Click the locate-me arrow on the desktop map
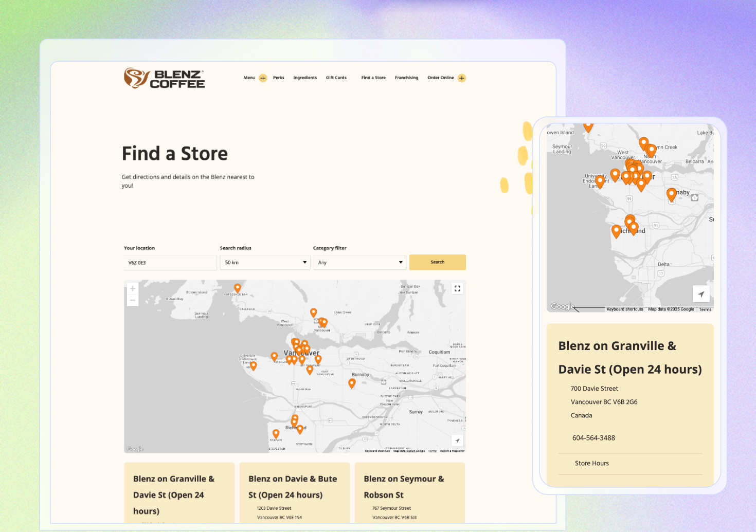This screenshot has width=756, height=532. (457, 441)
